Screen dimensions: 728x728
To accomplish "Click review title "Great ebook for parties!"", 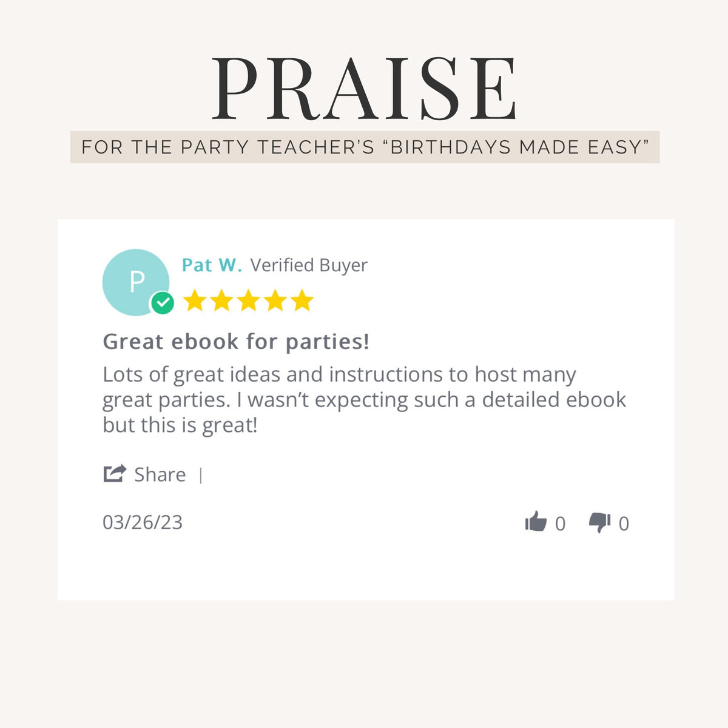I will coord(236,342).
